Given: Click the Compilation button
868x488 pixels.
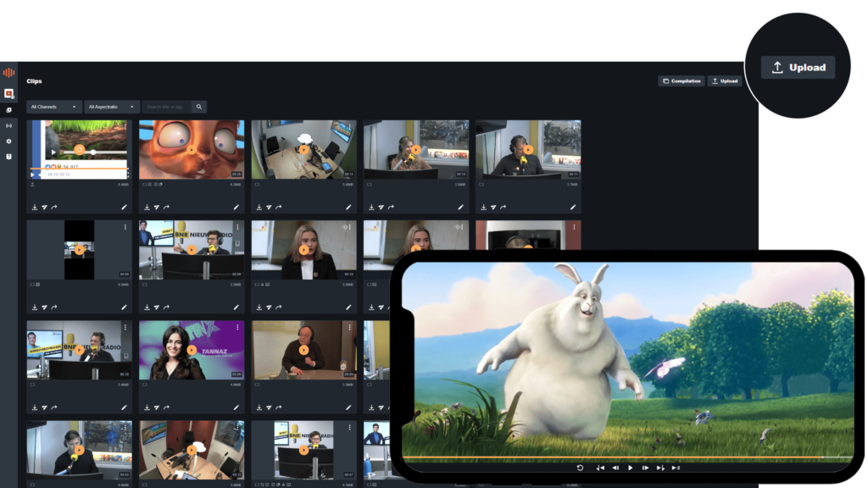Looking at the screenshot, I should (x=682, y=80).
